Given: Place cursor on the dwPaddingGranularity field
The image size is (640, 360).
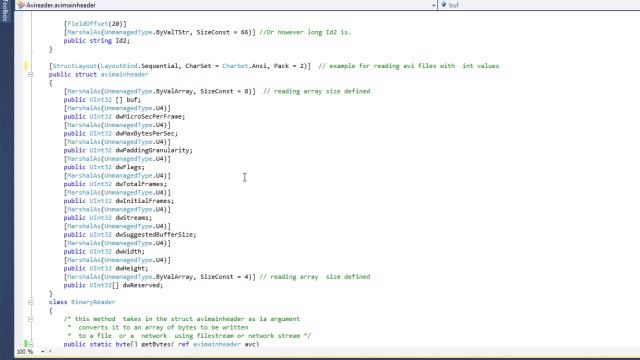Looking at the screenshot, I should (154, 150).
